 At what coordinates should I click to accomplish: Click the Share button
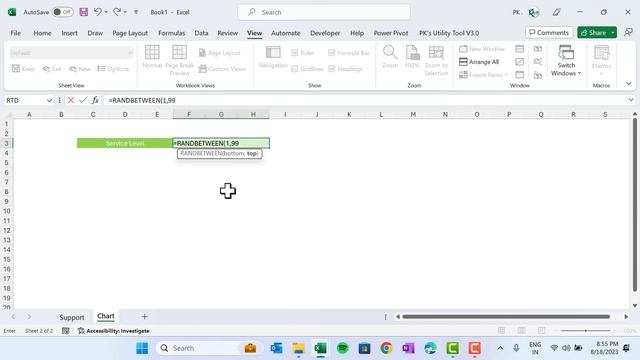click(593, 33)
